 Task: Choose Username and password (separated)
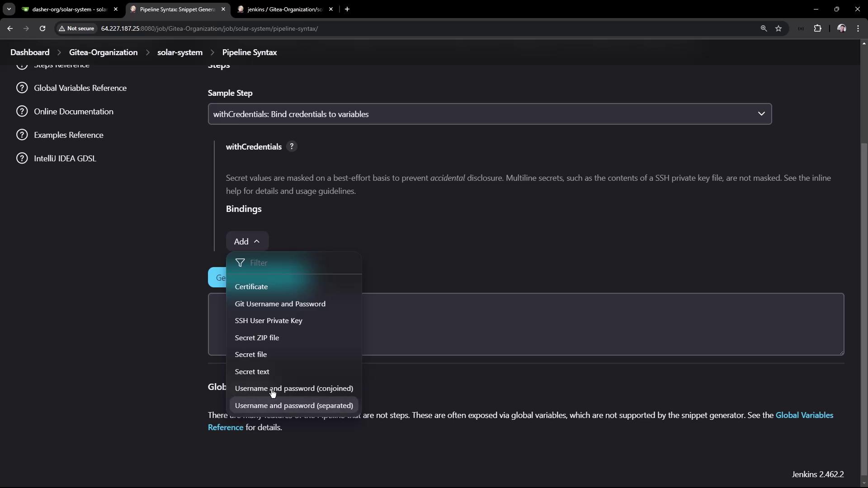coord(294,405)
